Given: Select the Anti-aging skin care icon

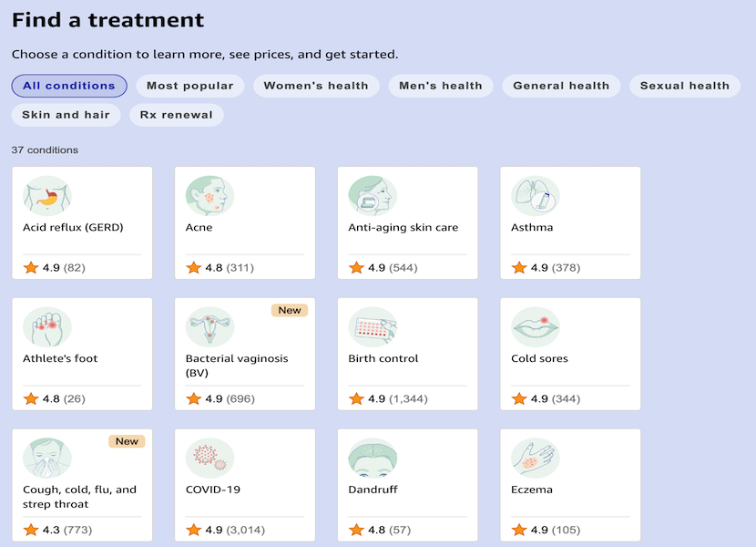Looking at the screenshot, I should pos(373,196).
